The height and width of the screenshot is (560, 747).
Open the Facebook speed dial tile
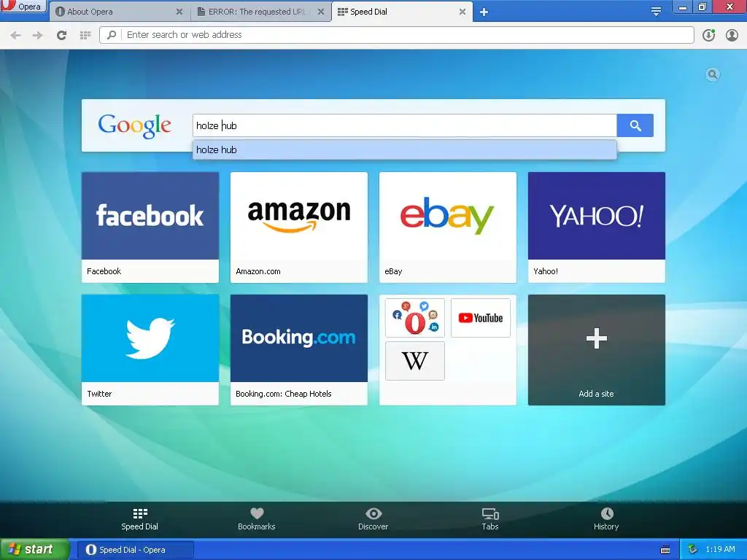click(x=150, y=227)
